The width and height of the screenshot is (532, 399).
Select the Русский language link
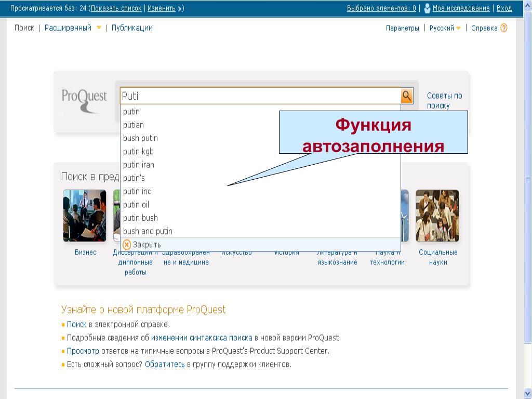[x=442, y=28]
